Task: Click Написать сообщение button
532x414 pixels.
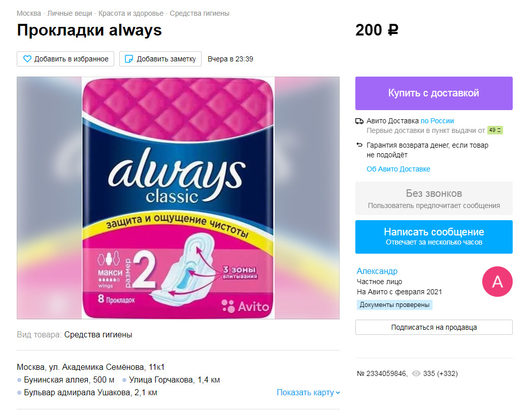Action: (434, 236)
